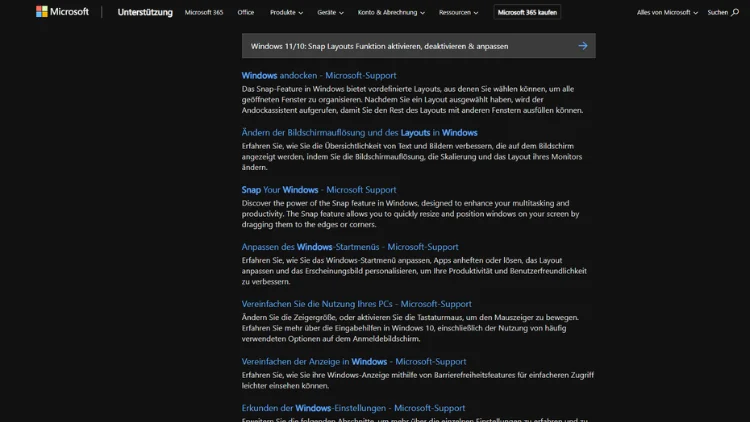Screen dimensions: 750x422
Task: Click the description starting 'Ändern Sie die Zeigergröße'
Action: pyautogui.click(x=410, y=328)
